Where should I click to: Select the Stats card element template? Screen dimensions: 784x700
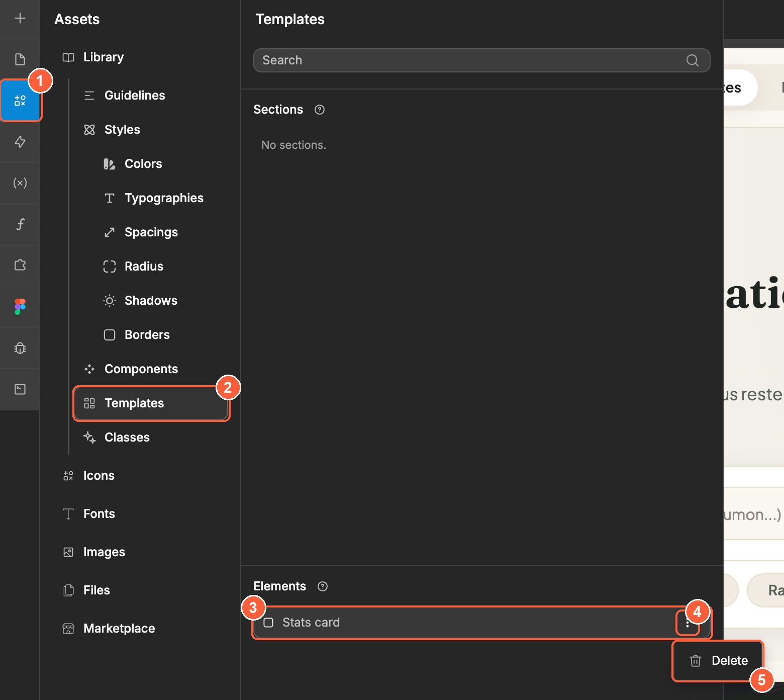(x=481, y=623)
